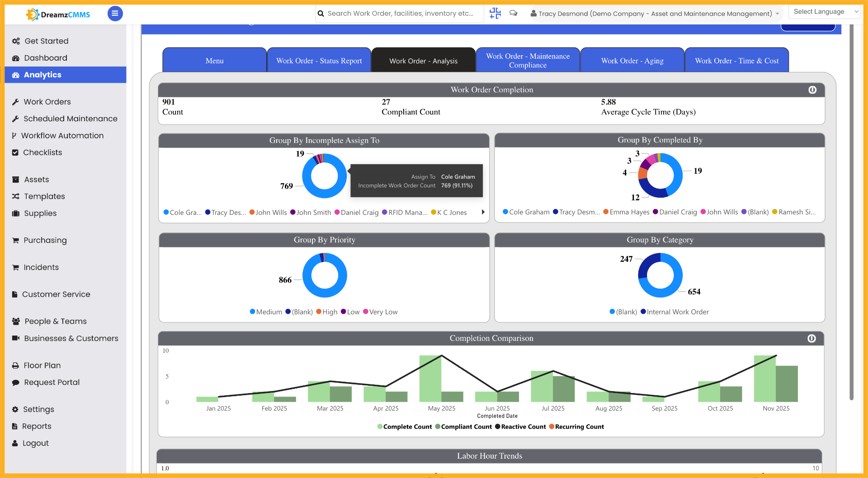Click the page vertical scrollbar
The image size is (868, 478).
click(x=852, y=213)
